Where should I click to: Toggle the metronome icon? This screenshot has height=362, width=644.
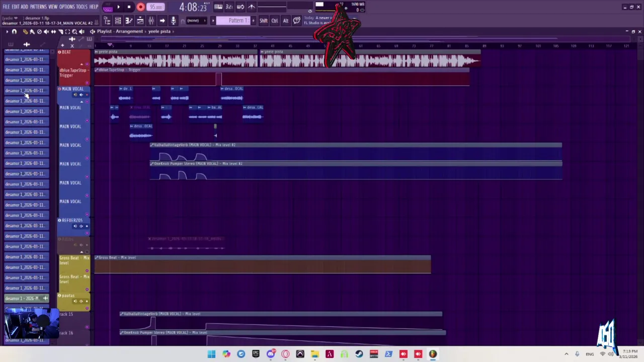click(x=251, y=7)
